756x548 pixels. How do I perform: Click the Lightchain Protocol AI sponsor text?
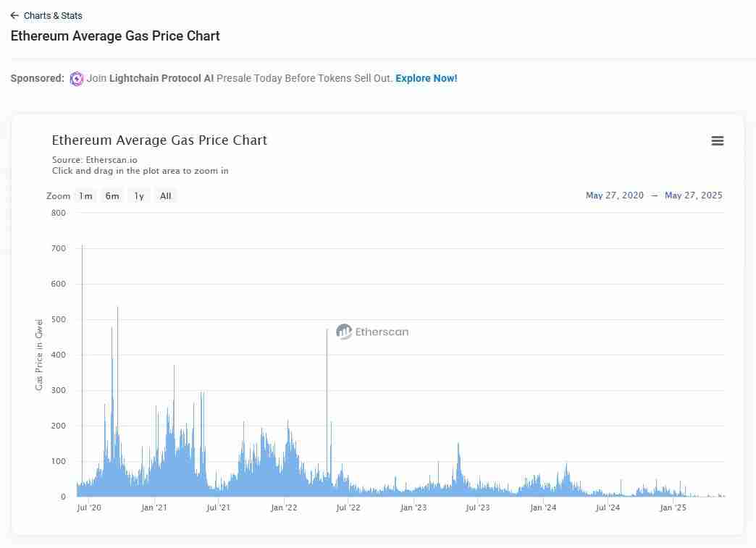click(x=155, y=78)
